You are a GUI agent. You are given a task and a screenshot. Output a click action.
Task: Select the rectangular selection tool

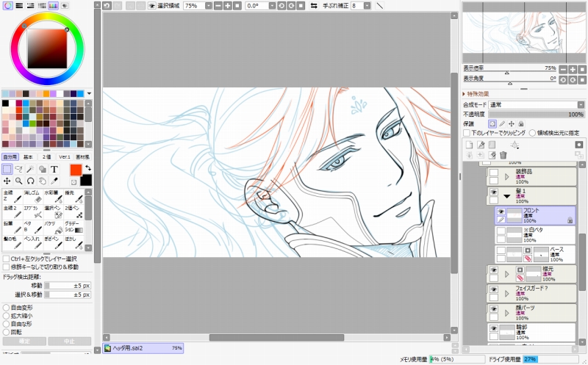(x=7, y=169)
